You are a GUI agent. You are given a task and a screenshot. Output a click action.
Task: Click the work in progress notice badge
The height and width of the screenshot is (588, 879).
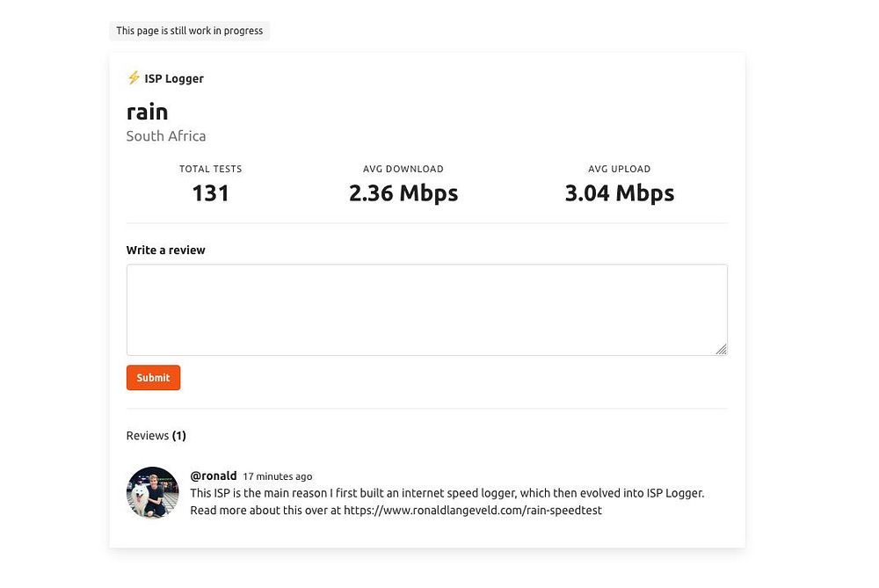(189, 31)
